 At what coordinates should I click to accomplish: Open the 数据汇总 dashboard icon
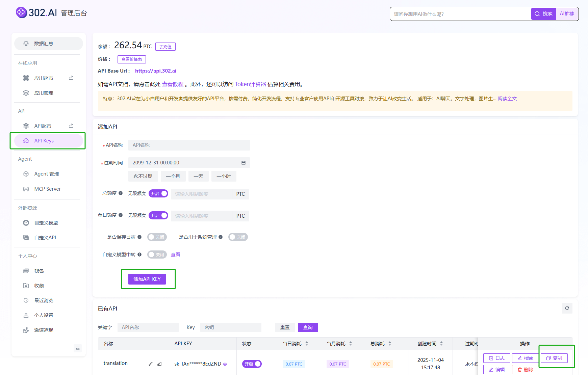[26, 43]
